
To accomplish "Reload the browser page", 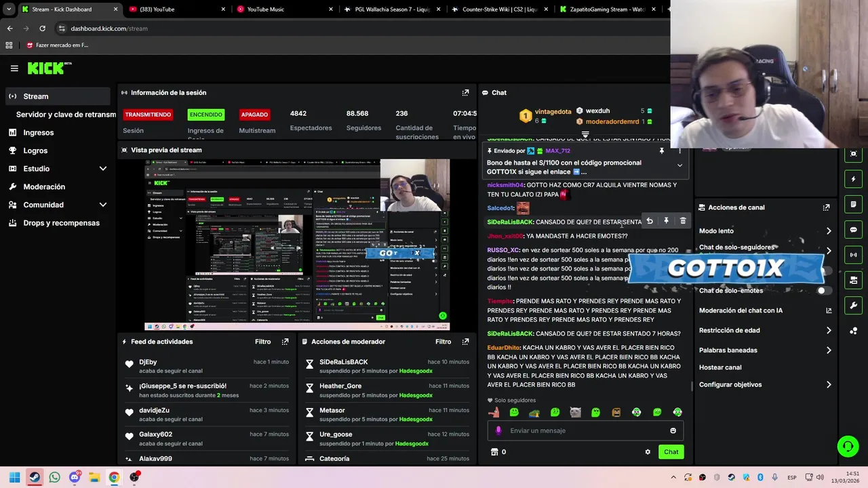I will tap(42, 28).
